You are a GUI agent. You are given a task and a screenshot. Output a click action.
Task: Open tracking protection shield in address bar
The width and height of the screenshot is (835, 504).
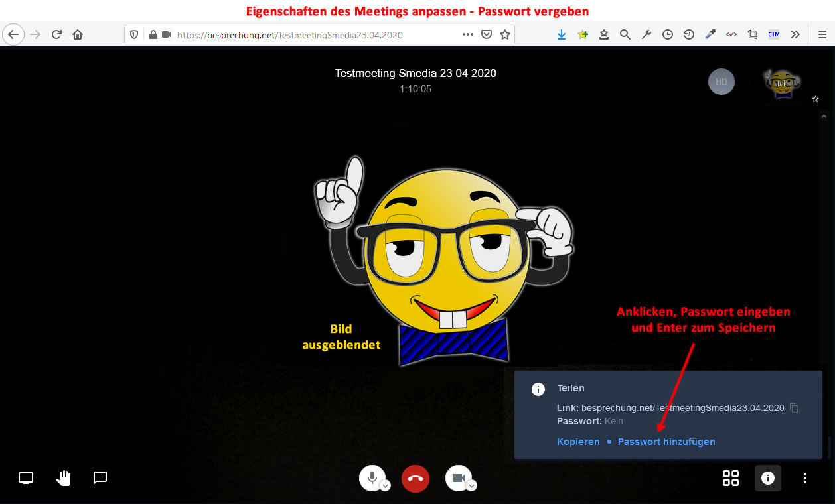[134, 34]
